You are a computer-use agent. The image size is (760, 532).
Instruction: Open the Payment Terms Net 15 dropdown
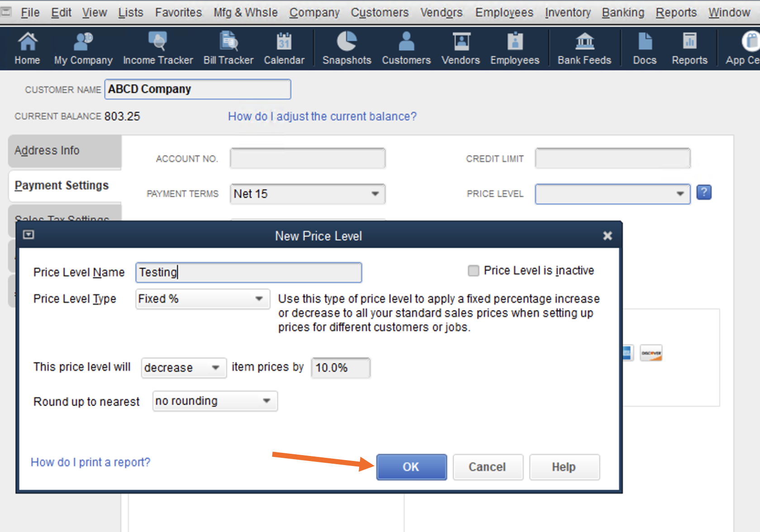pyautogui.click(x=375, y=194)
